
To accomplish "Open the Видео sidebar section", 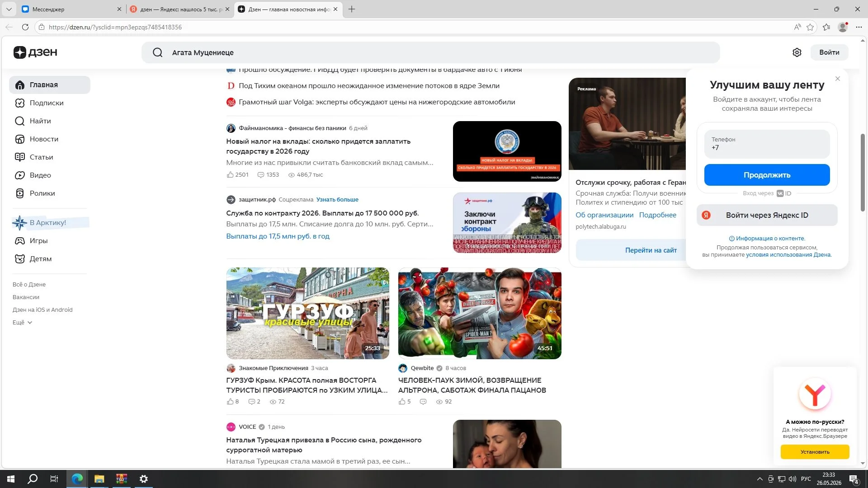I will 50,175.
